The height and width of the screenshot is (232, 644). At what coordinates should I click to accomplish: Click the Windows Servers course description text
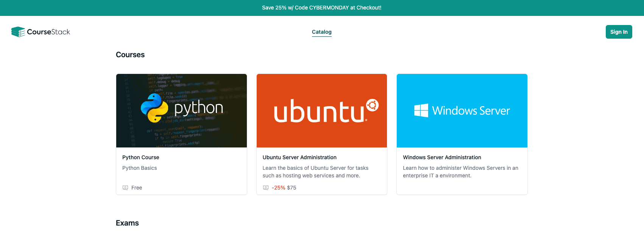(460, 172)
